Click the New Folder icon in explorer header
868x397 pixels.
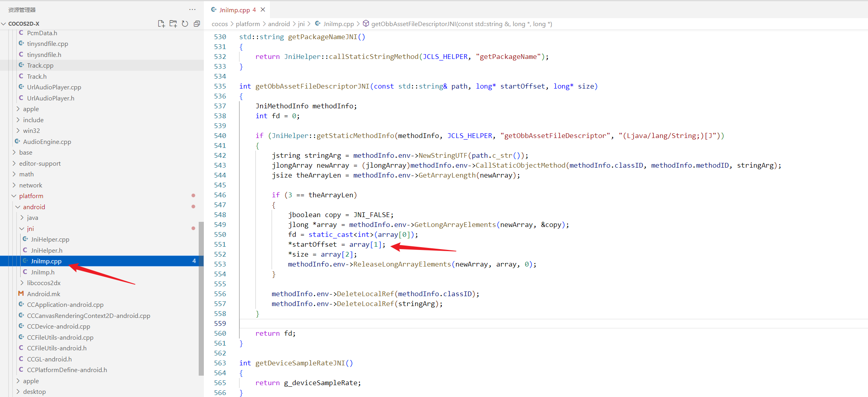(x=173, y=24)
